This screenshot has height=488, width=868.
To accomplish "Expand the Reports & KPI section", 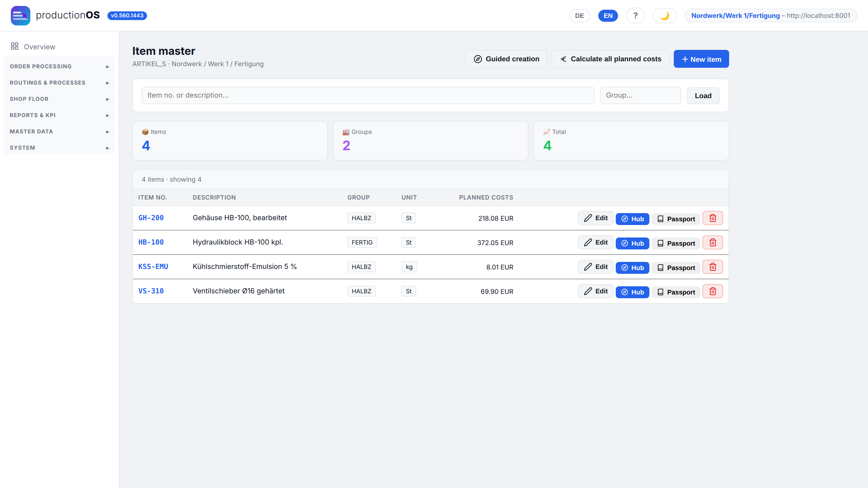I will (59, 115).
